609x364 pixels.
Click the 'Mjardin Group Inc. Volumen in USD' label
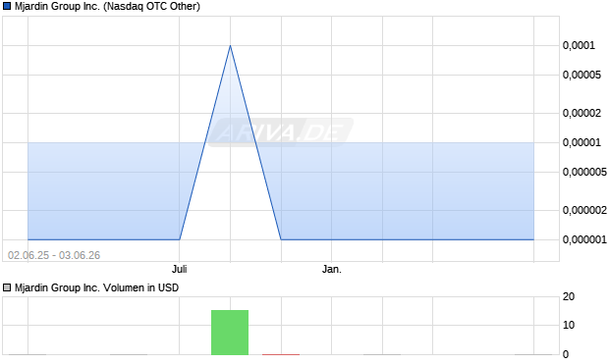click(x=96, y=287)
